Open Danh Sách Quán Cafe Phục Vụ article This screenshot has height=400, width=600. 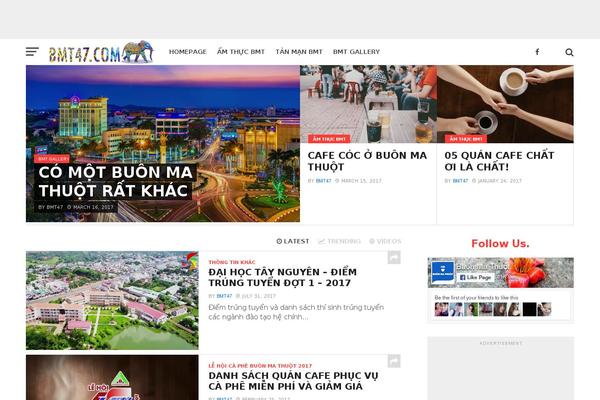[293, 381]
